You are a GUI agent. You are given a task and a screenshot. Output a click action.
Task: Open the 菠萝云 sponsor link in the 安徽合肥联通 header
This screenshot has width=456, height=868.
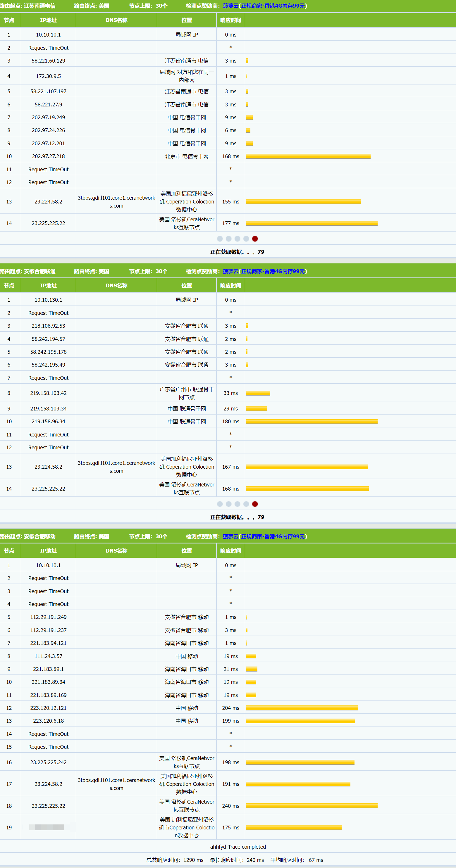[230, 271]
